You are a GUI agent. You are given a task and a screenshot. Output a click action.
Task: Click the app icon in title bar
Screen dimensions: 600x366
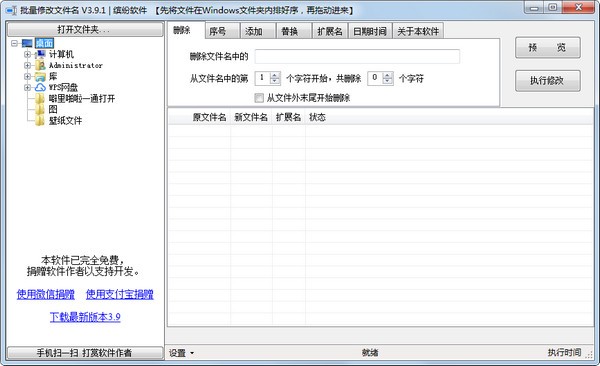point(11,10)
